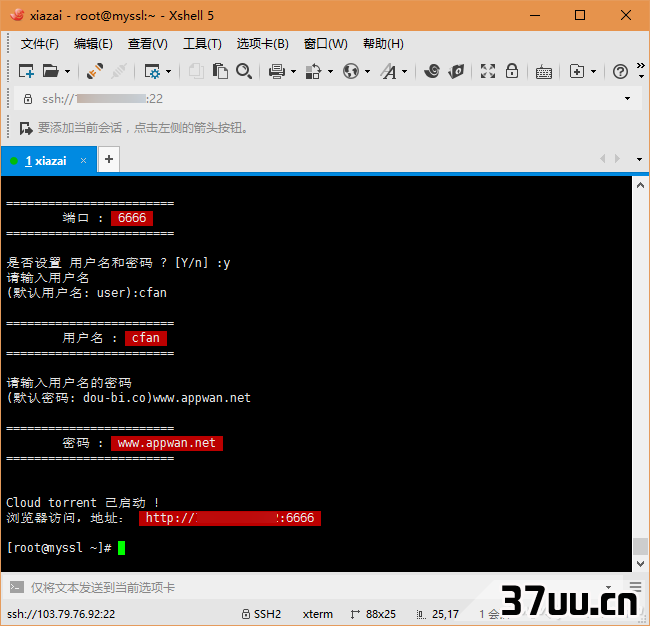Open the Help question mark icon

pyautogui.click(x=620, y=72)
